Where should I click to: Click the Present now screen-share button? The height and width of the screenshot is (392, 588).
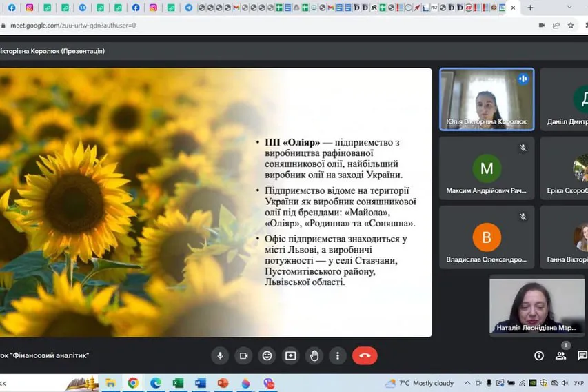291,355
